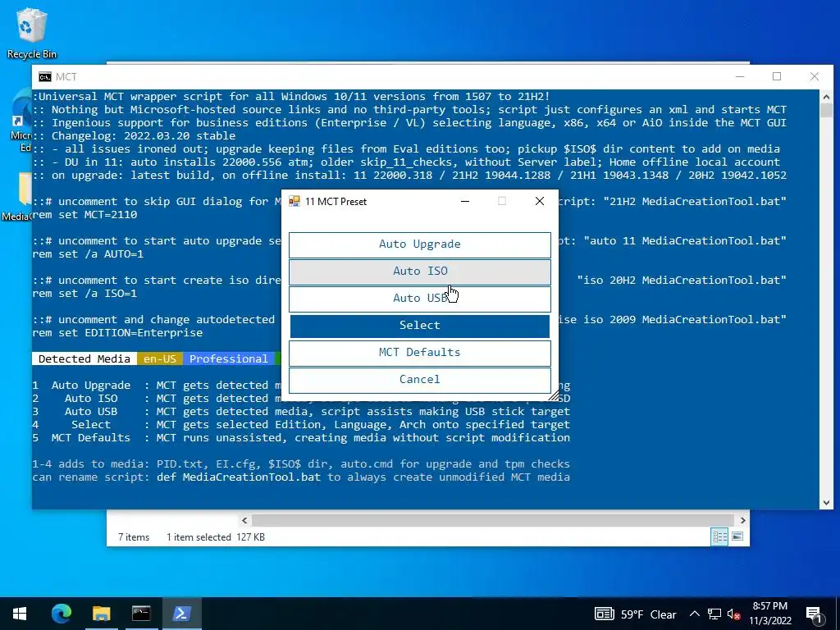Open the Windows Start menu
The height and width of the screenshot is (630, 840).
20,614
